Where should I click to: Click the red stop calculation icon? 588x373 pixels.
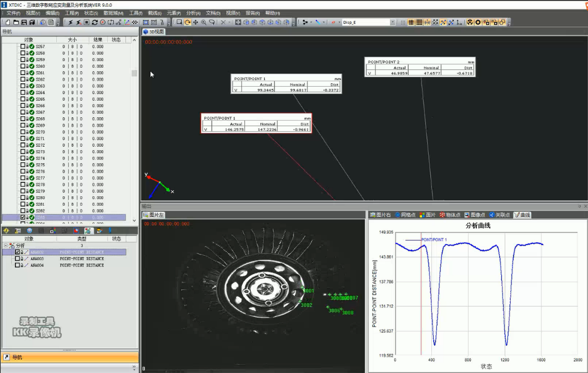click(x=103, y=23)
